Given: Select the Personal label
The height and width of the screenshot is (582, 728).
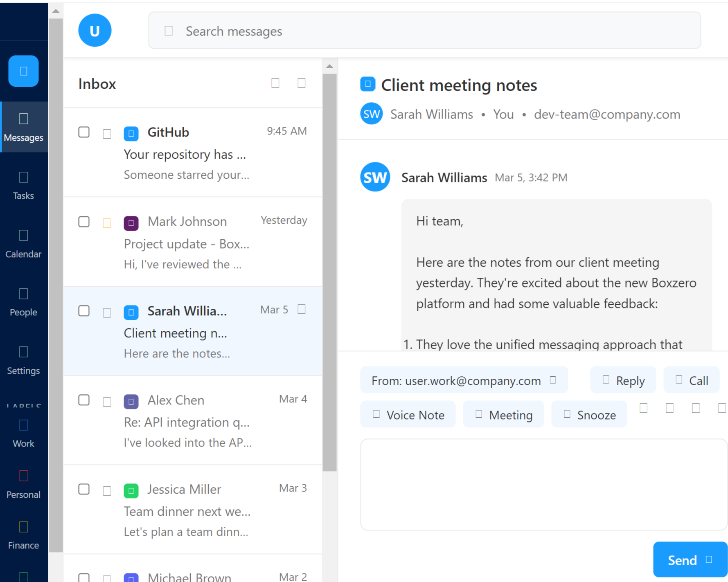Looking at the screenshot, I should coord(23,485).
